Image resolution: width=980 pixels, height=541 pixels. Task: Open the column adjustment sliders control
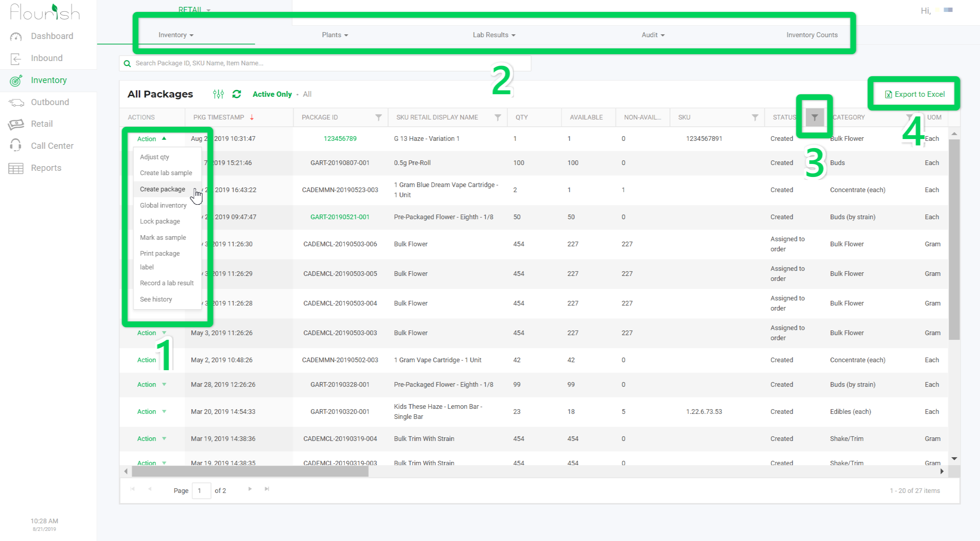(x=218, y=94)
